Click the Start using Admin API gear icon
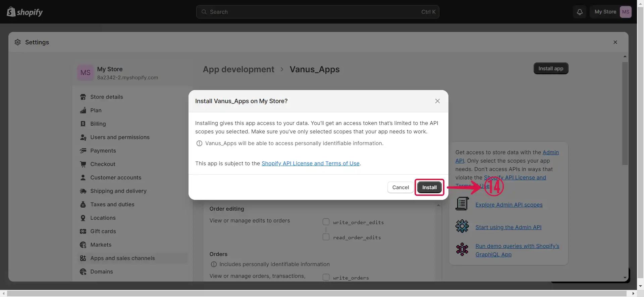This screenshot has width=644, height=297. pos(462,226)
